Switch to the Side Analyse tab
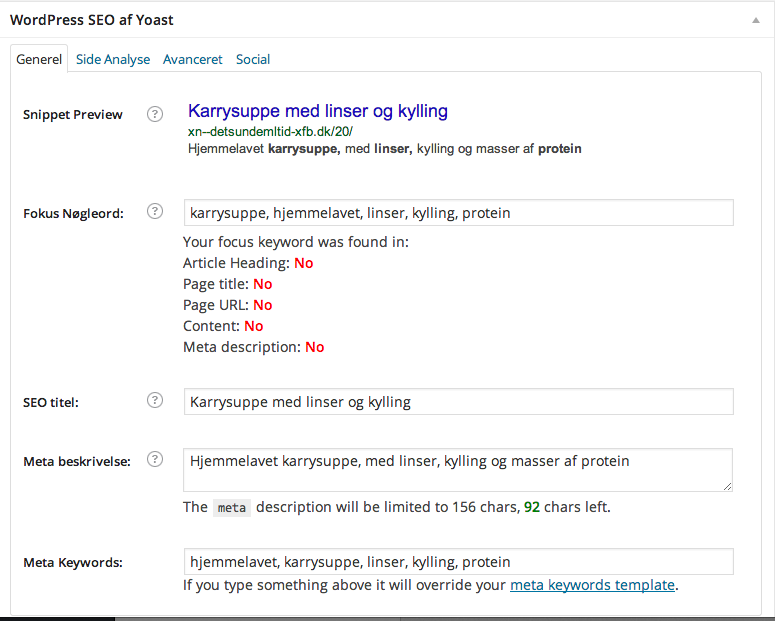Viewport: 775px width, 621px height. (x=113, y=59)
